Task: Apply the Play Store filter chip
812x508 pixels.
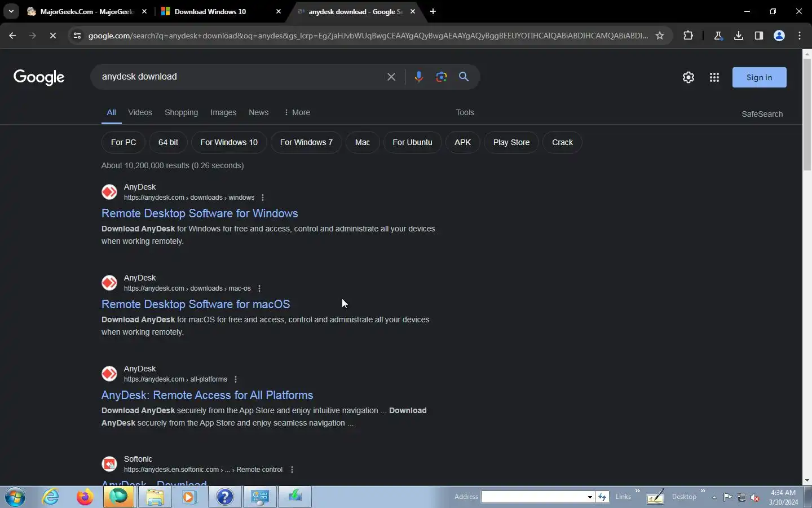Action: [511, 142]
